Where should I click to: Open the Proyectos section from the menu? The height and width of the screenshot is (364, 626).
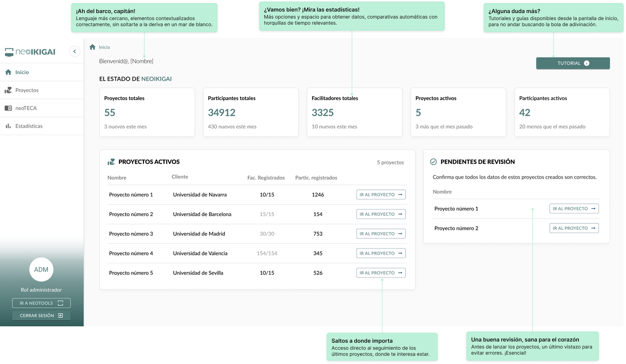click(x=27, y=90)
